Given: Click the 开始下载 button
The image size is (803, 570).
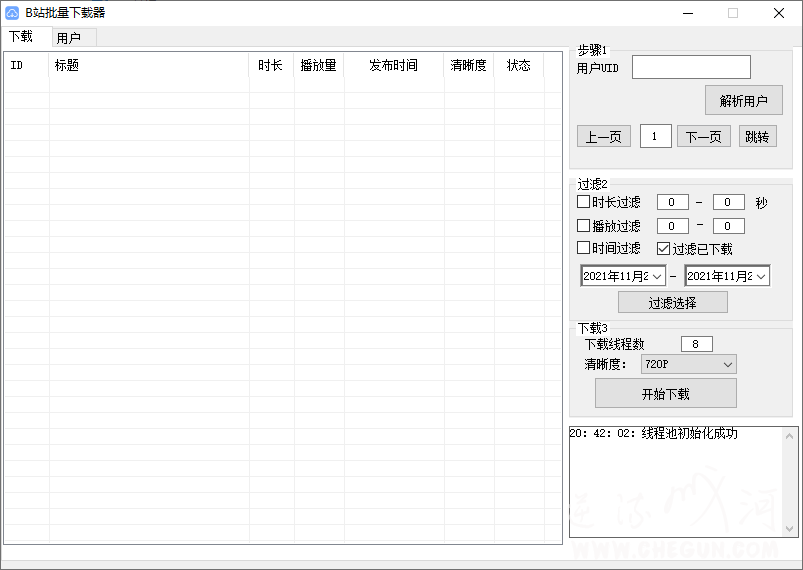Looking at the screenshot, I should pyautogui.click(x=666, y=393).
